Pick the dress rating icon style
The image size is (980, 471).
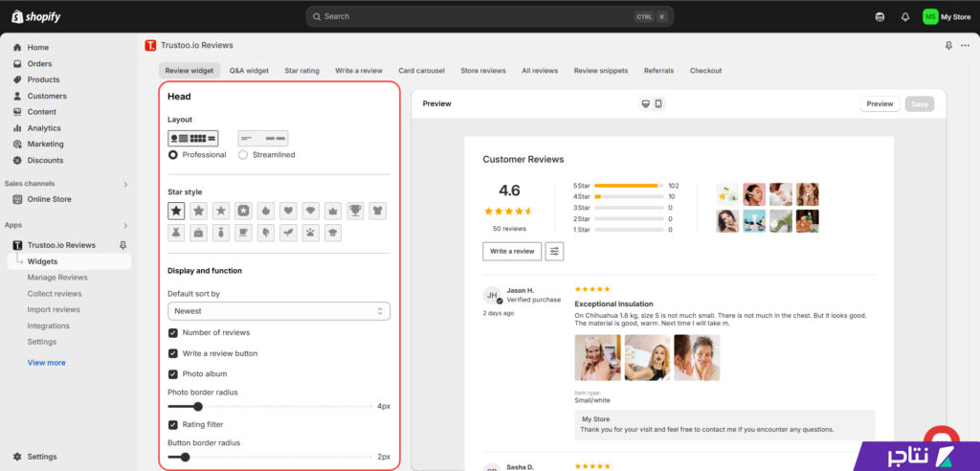click(x=176, y=234)
